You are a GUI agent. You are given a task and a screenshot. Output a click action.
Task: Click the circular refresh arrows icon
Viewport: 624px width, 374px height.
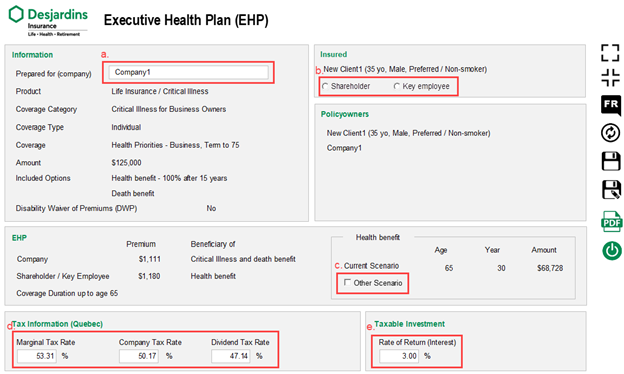coord(610,133)
